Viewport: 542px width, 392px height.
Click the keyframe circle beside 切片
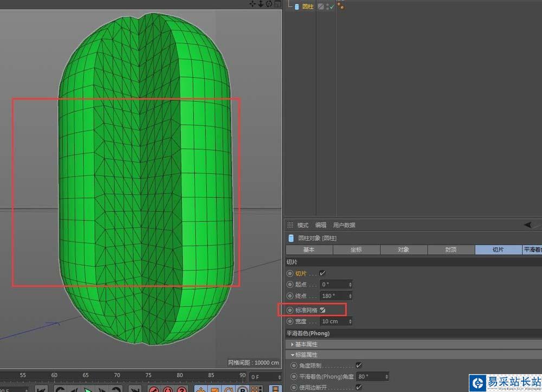[290, 273]
